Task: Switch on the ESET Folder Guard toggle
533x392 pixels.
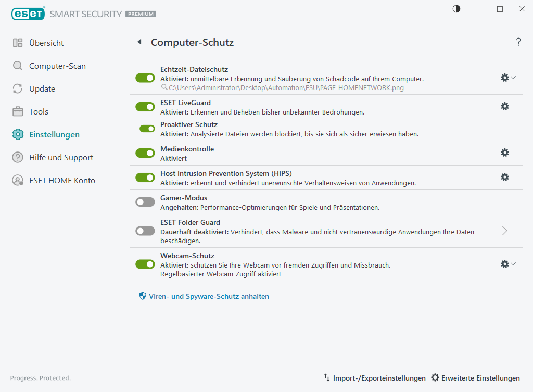Action: pyautogui.click(x=145, y=231)
